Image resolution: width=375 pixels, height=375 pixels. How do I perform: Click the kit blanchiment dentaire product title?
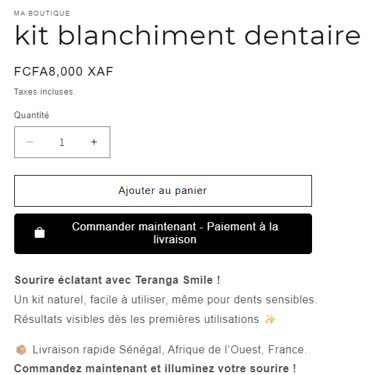[188, 35]
